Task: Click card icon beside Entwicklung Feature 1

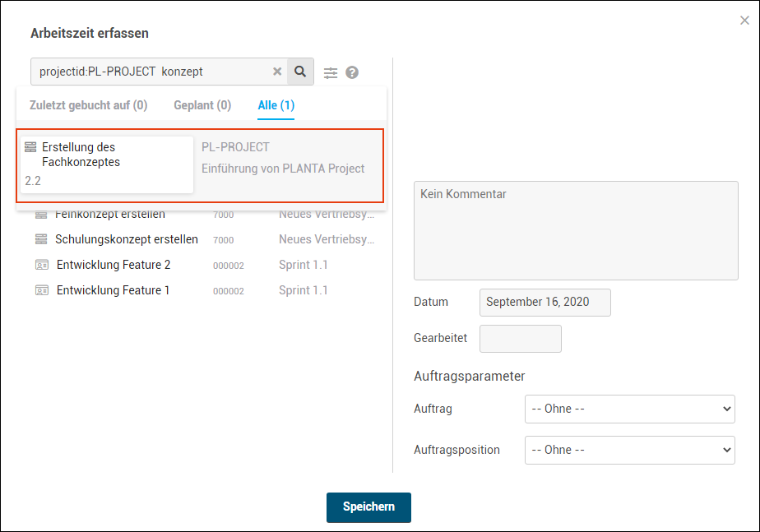Action: (x=42, y=290)
